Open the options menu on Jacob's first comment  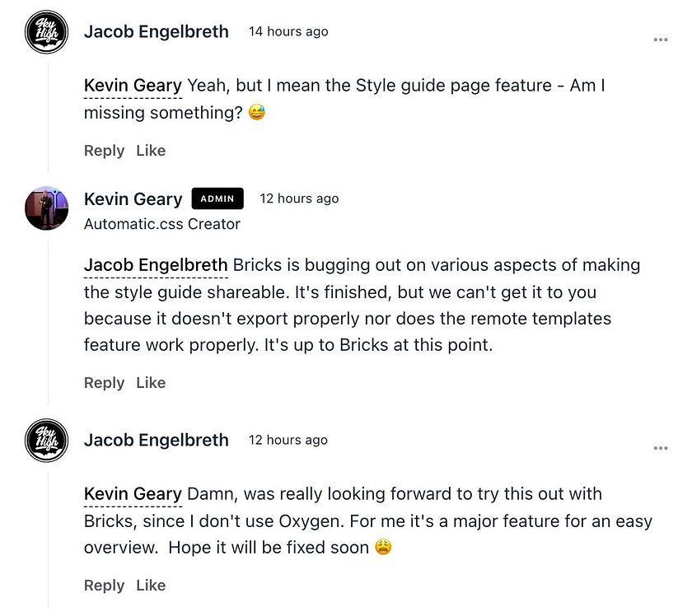point(660,40)
